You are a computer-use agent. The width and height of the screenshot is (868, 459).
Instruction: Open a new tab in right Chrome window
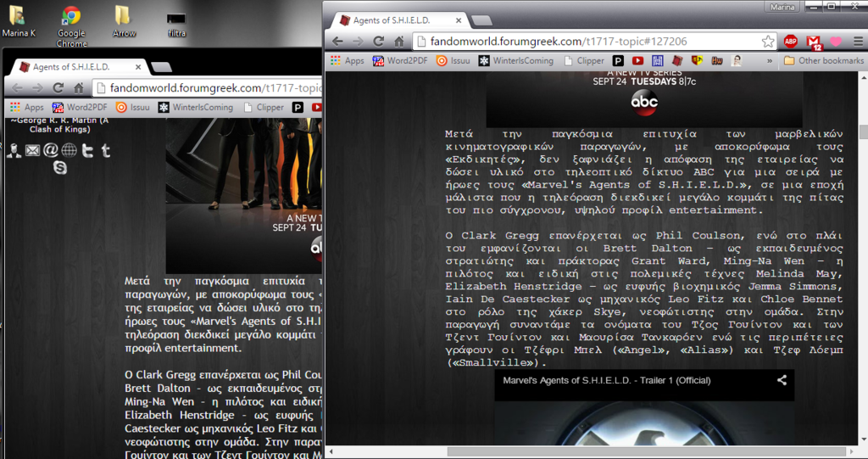(x=481, y=20)
